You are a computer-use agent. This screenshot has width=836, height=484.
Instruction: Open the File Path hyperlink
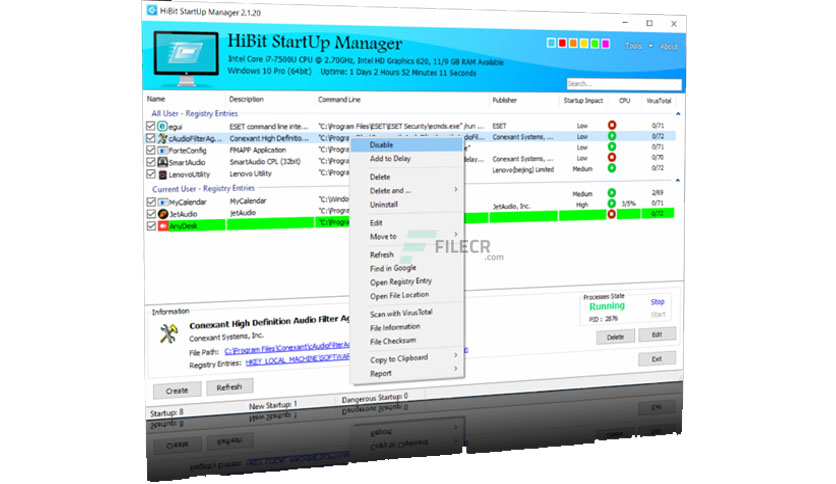288,349
